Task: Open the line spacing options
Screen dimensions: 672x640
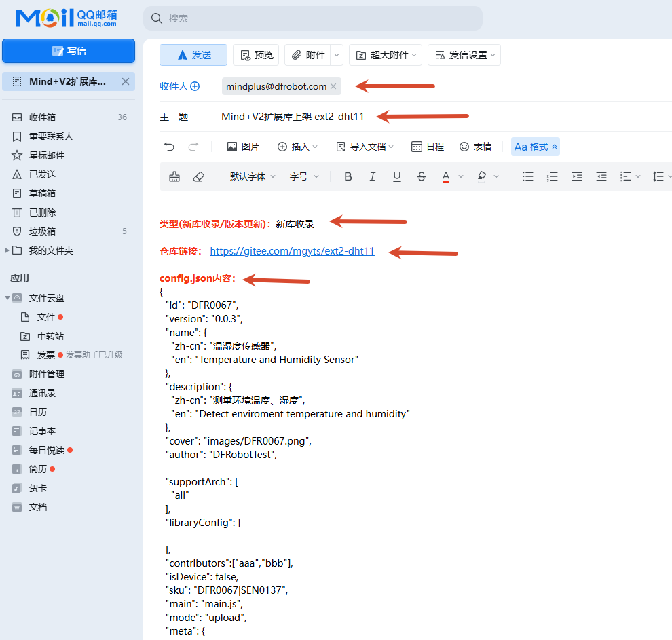Action: (661, 176)
